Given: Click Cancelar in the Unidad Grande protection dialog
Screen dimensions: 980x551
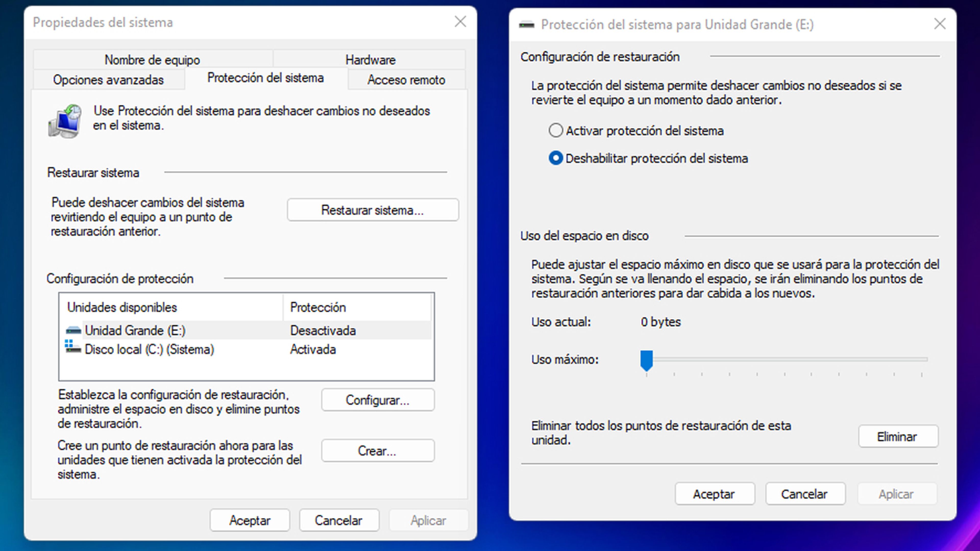Looking at the screenshot, I should pyautogui.click(x=805, y=494).
